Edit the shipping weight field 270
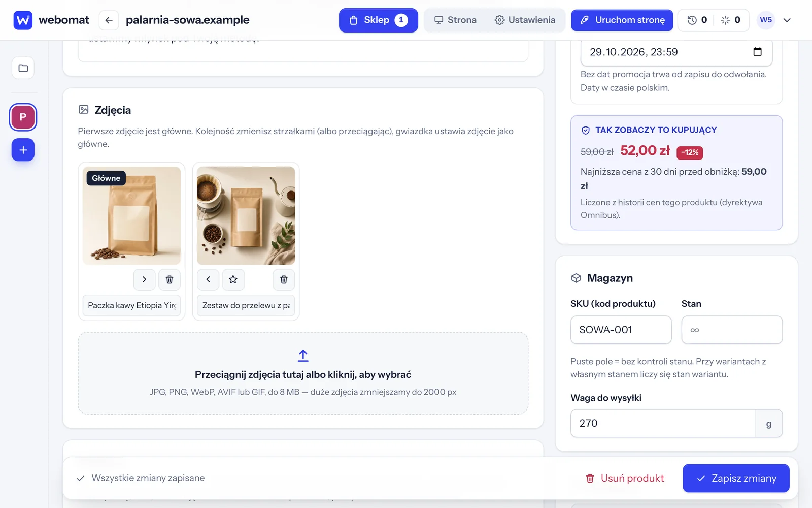This screenshot has height=508, width=812. click(x=663, y=423)
